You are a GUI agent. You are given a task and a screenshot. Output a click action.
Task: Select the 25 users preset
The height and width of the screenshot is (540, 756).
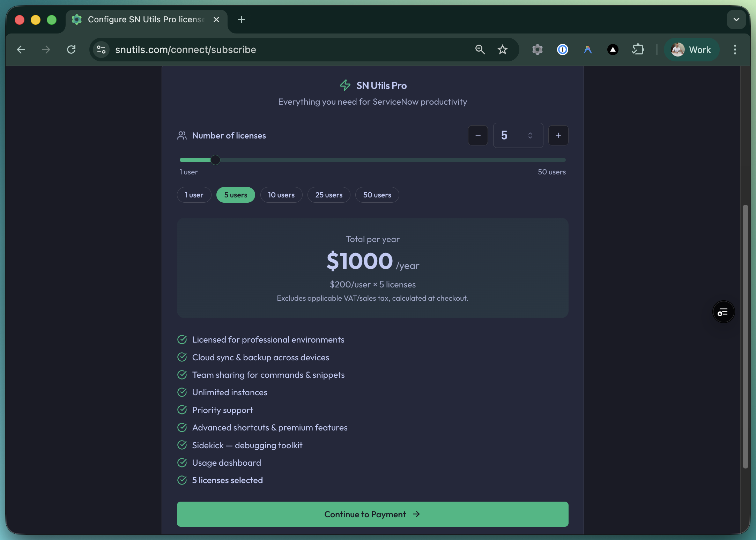(329, 195)
